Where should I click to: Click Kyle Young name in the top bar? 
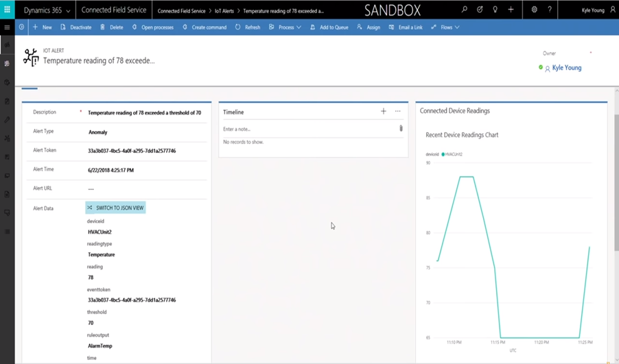pos(593,10)
